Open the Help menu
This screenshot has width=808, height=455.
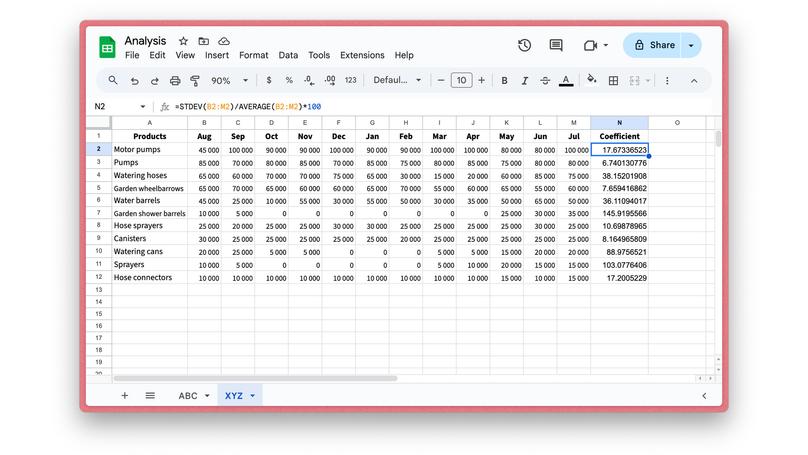(x=404, y=55)
